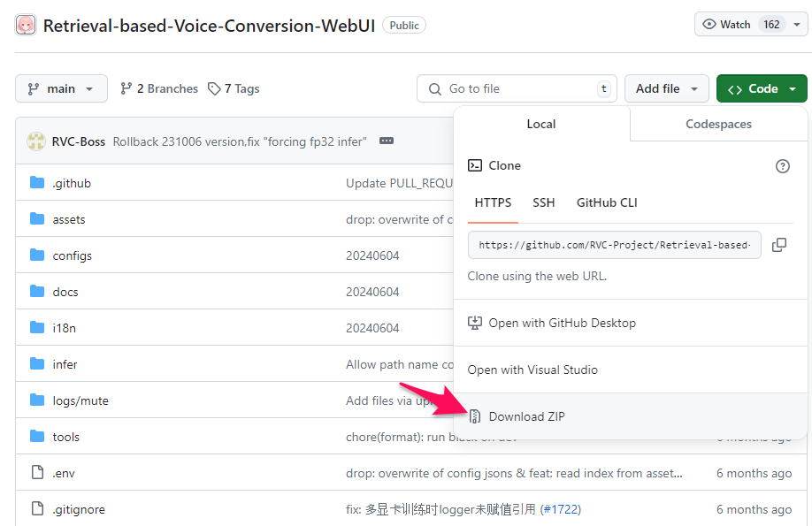Click the RVC-Boss avatar image
The width and height of the screenshot is (812, 526).
point(35,141)
